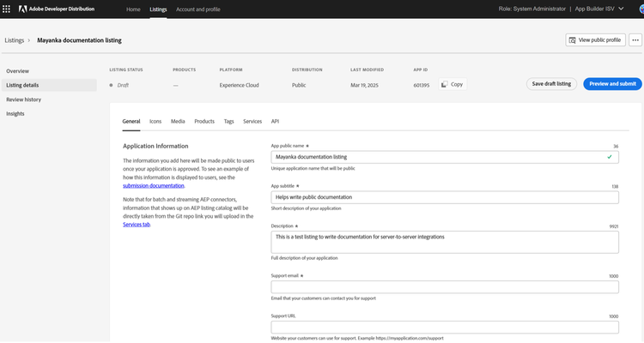Image resolution: width=644 pixels, height=343 pixels.
Task: Switch to the Services tab
Action: (x=252, y=122)
